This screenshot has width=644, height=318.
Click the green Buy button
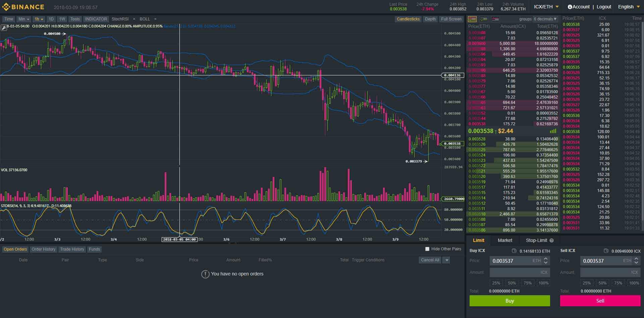(x=509, y=301)
